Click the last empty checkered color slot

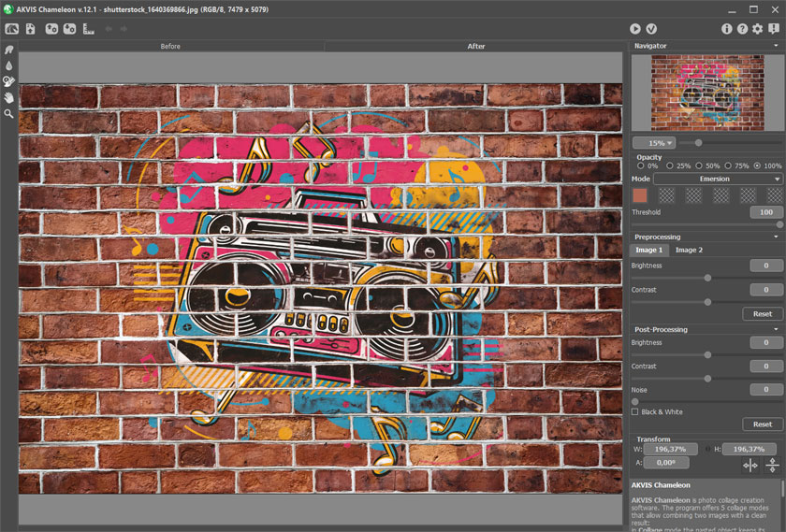click(x=775, y=195)
